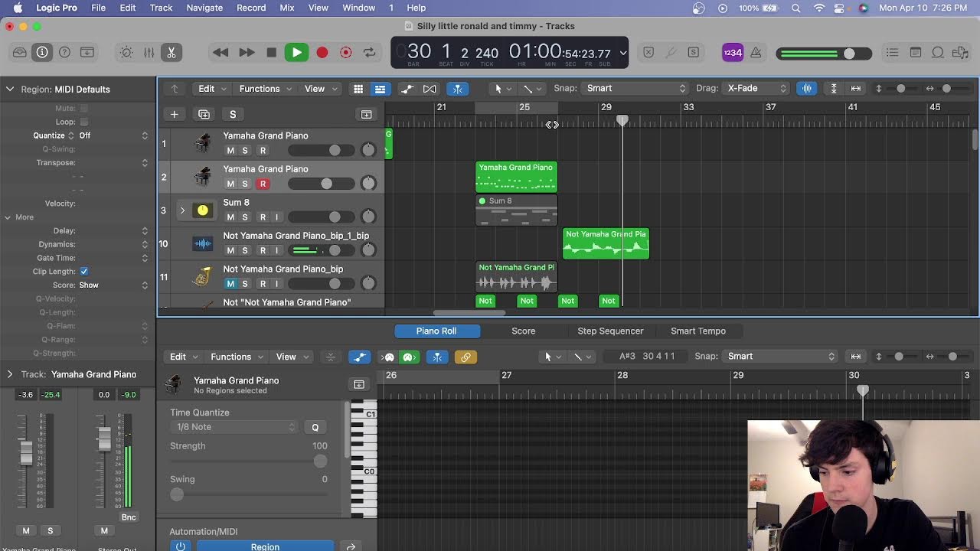The height and width of the screenshot is (551, 980).
Task: Disable record on second Yamaha Grand Piano track
Action: tap(263, 184)
